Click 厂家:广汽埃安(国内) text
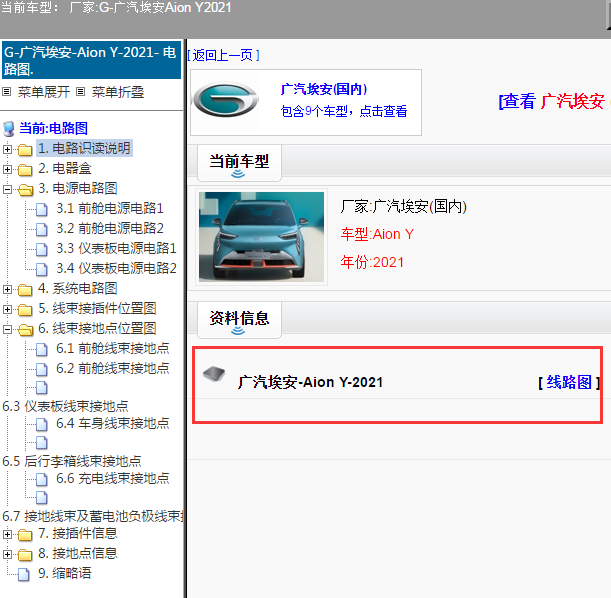This screenshot has width=611, height=598. click(403, 206)
